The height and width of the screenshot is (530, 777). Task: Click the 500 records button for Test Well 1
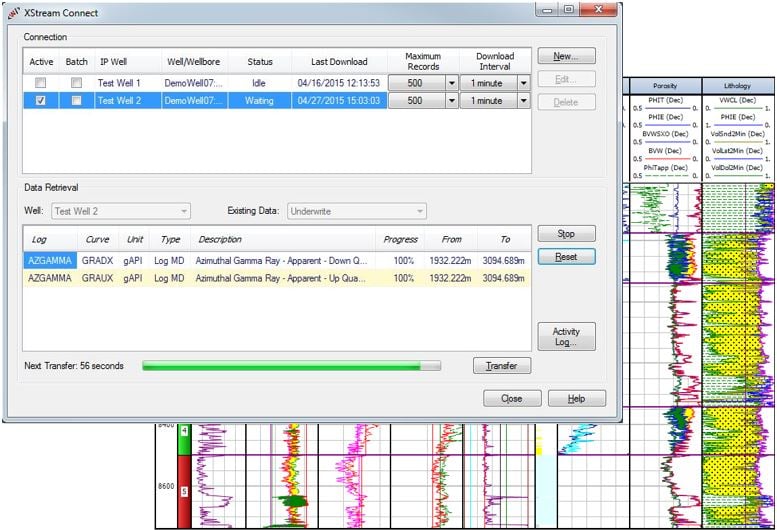point(417,83)
